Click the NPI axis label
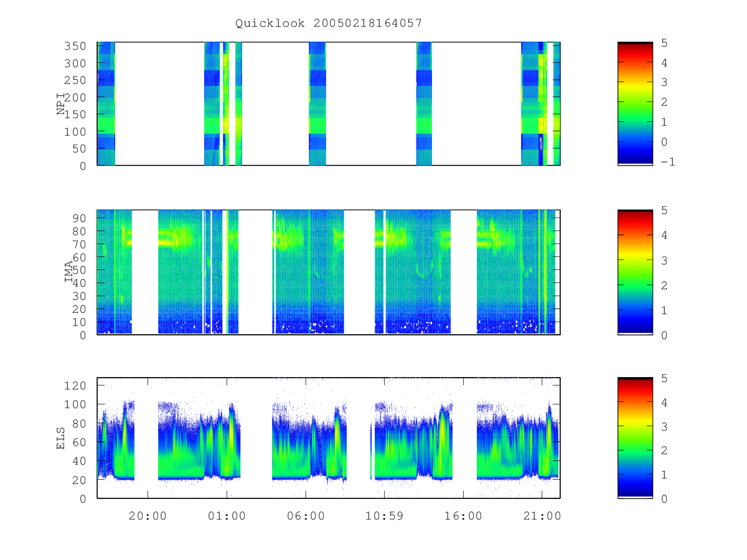 point(61,104)
